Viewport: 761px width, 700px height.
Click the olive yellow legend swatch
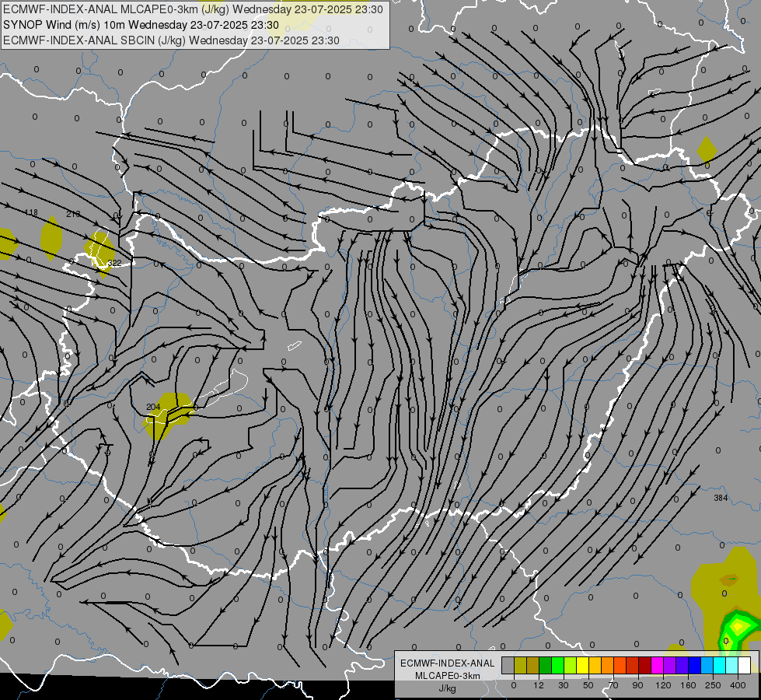(520, 665)
